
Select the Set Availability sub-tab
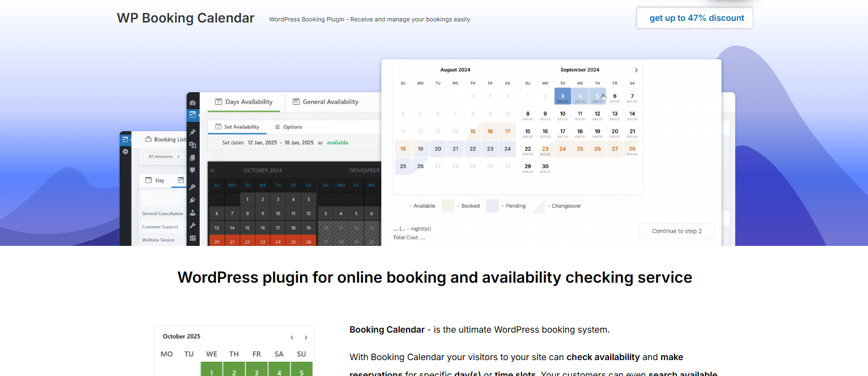pyautogui.click(x=237, y=127)
